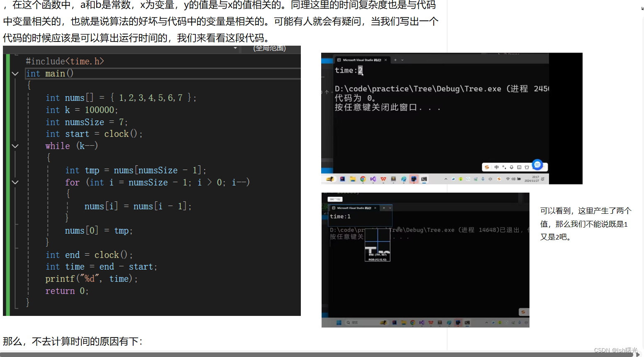Collapse the while (k--) fold arrow
This screenshot has width=644, height=357.
click(x=15, y=146)
